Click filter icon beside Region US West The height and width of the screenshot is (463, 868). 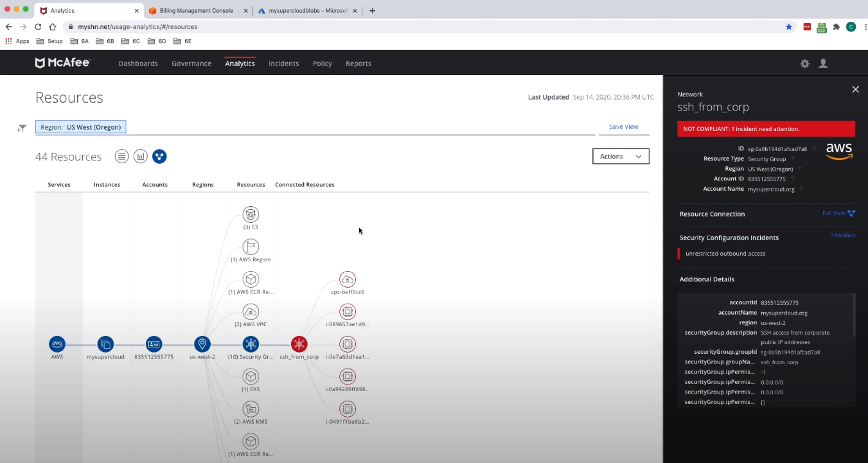800,169
